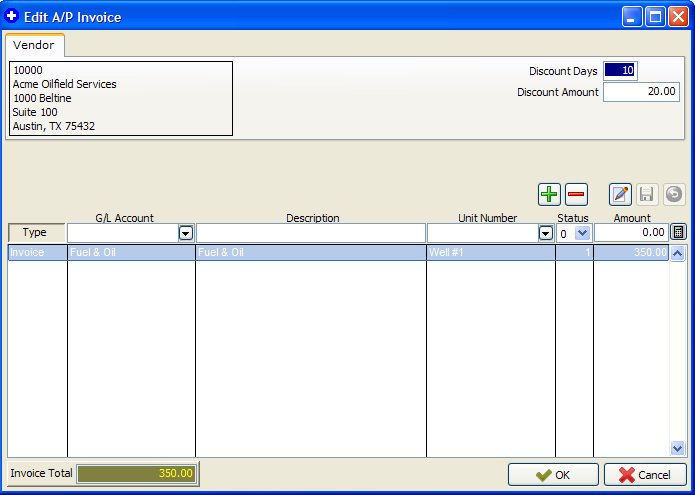Viewport: 695px width, 495px height.
Task: Click the Discount Amount field
Action: click(x=641, y=92)
